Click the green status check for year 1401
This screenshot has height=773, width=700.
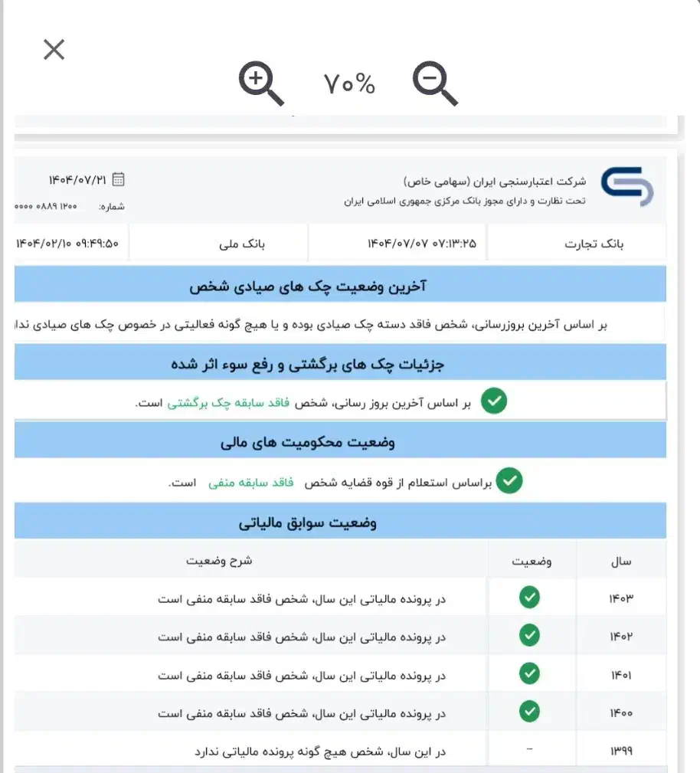click(529, 673)
